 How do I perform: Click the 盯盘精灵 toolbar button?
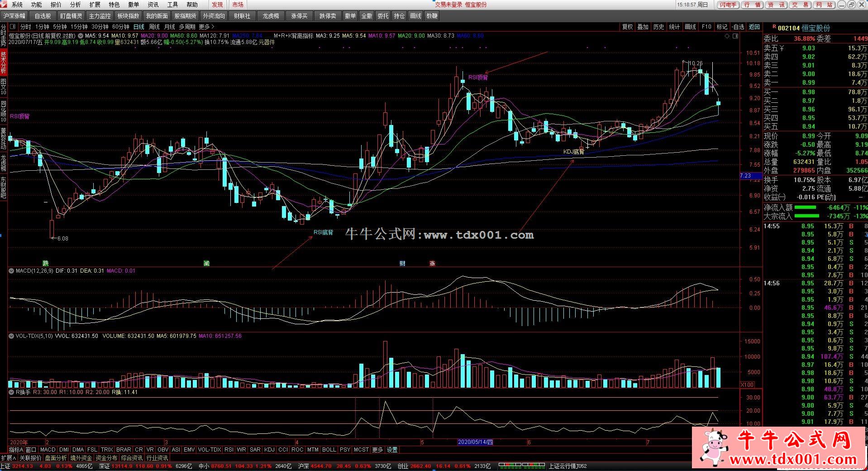point(71,16)
